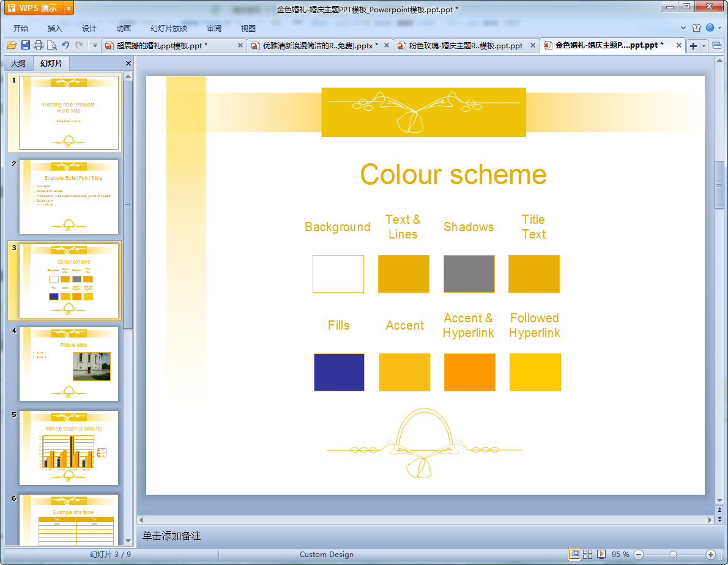
Task: Open the skin/shirt icon menu
Action: (x=696, y=28)
